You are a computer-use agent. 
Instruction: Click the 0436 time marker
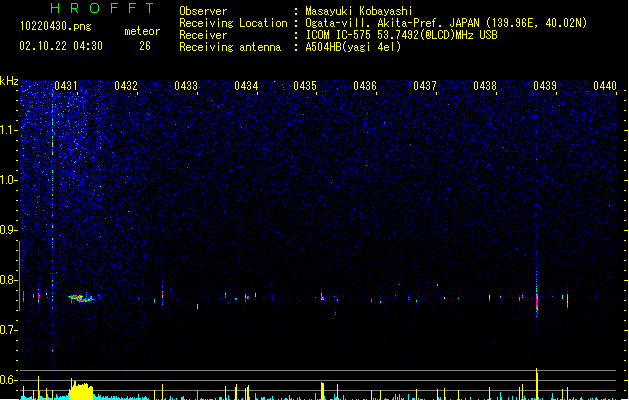click(x=365, y=85)
